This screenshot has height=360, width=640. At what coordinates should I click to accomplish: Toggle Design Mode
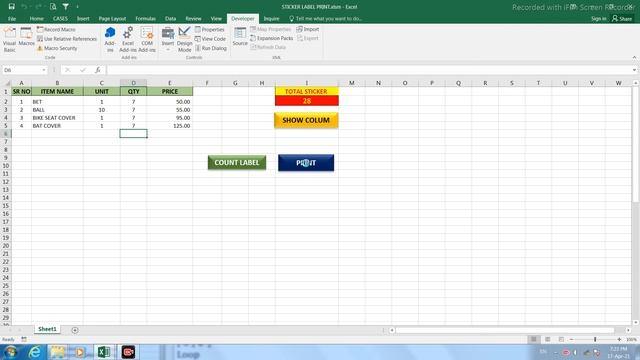pos(184,40)
